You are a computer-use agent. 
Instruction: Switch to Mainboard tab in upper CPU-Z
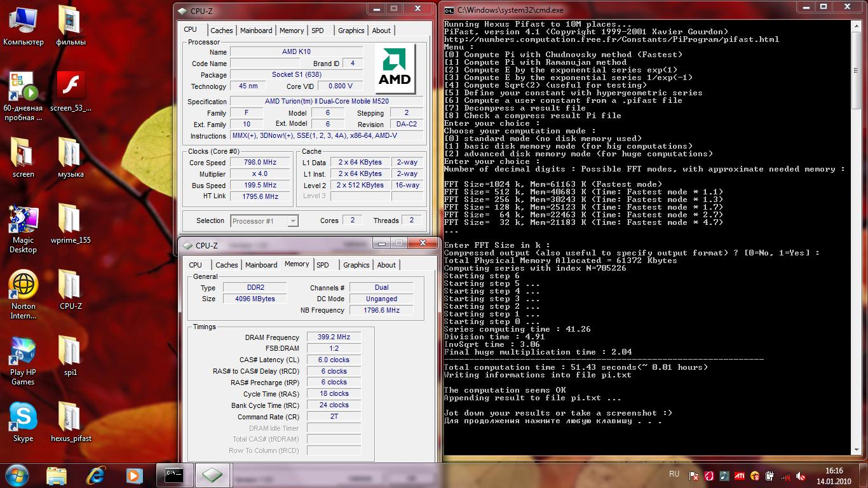point(256,30)
